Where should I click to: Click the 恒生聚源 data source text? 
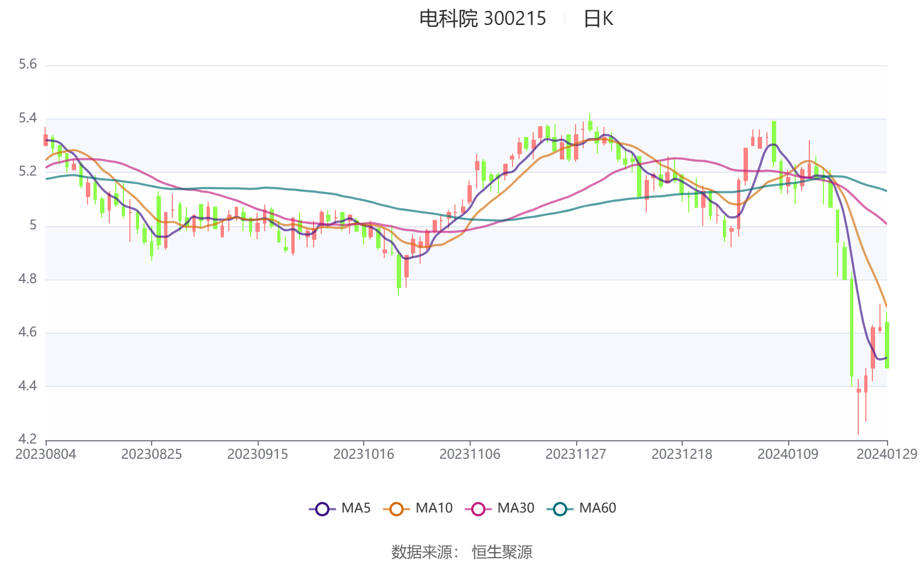coord(502,552)
